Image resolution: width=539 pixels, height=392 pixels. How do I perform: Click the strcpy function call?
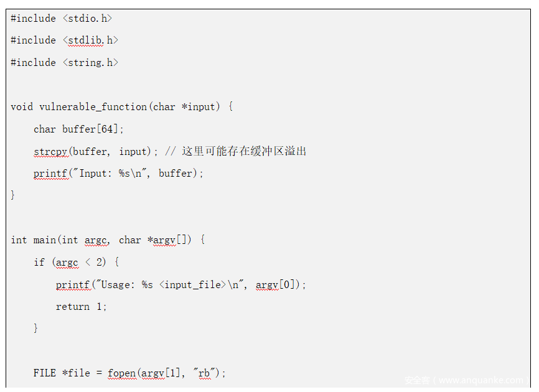coord(49,151)
